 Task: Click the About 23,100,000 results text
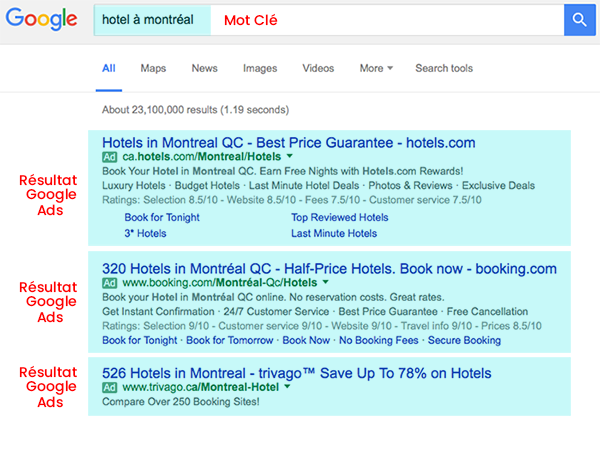(x=195, y=110)
